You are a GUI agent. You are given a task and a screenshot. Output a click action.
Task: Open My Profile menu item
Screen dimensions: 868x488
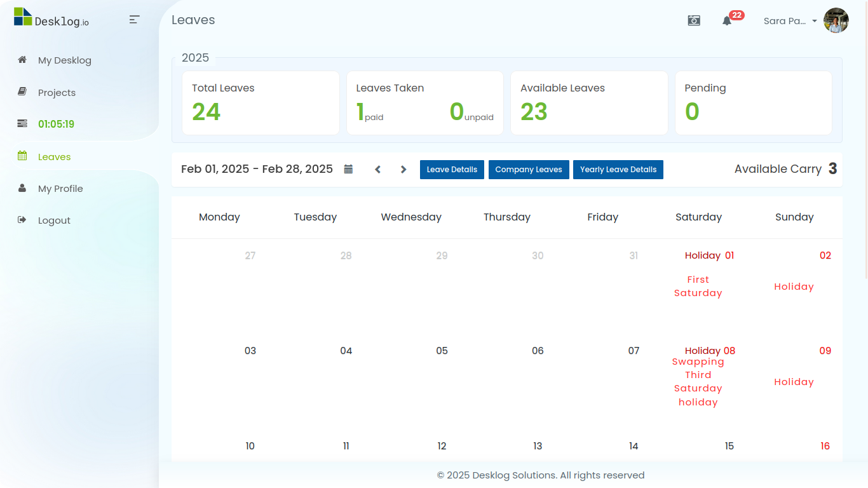pyautogui.click(x=60, y=189)
